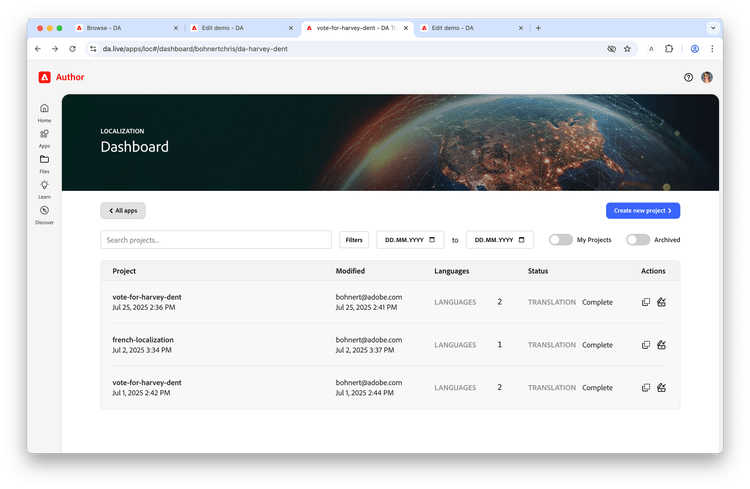Close the vote-for-harvey-dent browser tab

point(406,28)
